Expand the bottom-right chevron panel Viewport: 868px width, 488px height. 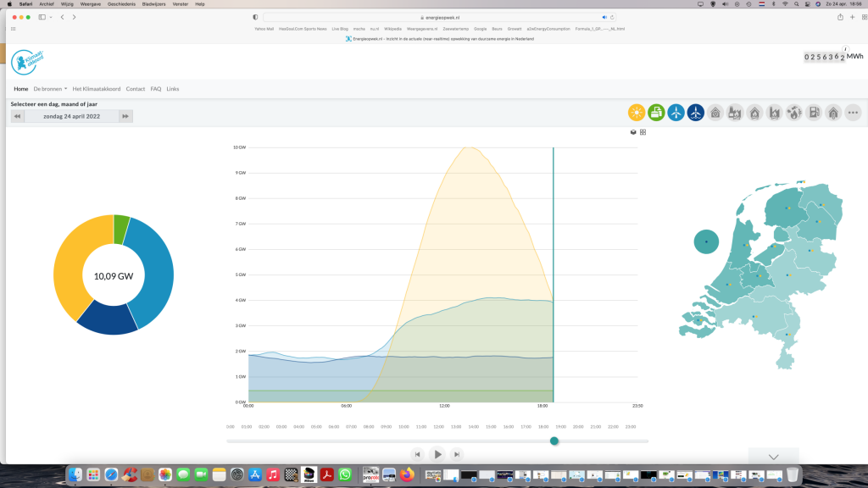tap(773, 457)
